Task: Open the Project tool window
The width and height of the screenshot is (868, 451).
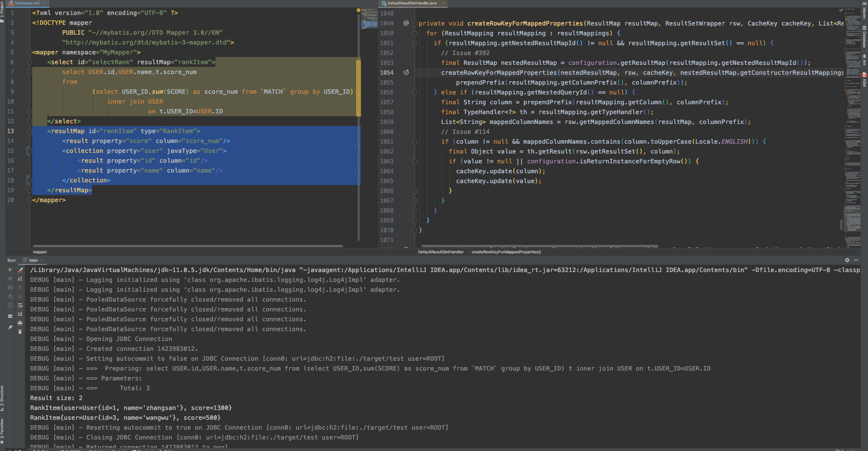Action: tap(2, 12)
